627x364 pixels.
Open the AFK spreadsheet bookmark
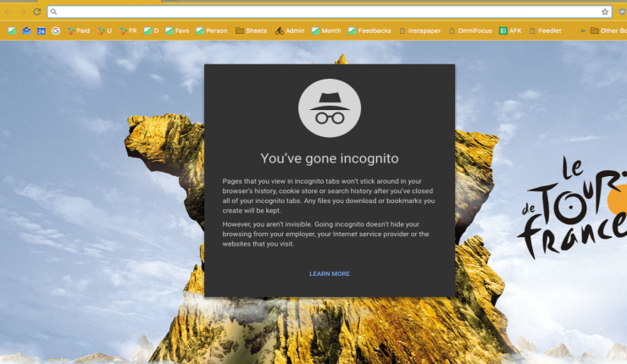(x=510, y=30)
